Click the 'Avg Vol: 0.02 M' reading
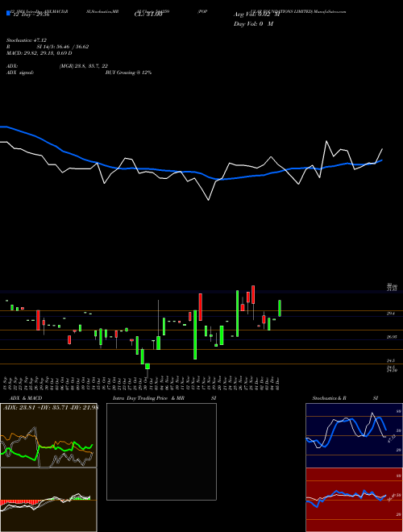 pyautogui.click(x=257, y=15)
